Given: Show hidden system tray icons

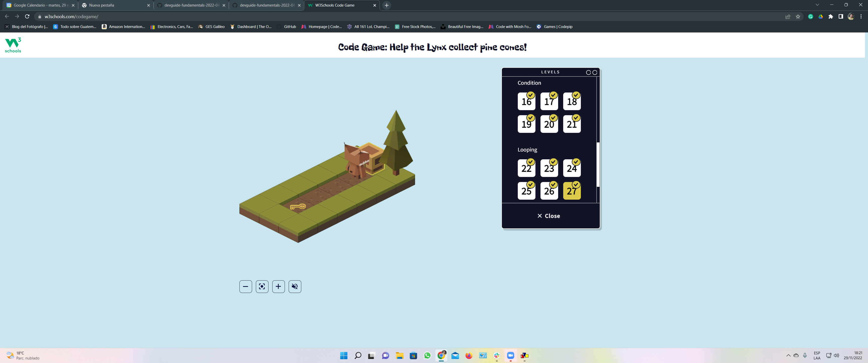Looking at the screenshot, I should point(788,355).
